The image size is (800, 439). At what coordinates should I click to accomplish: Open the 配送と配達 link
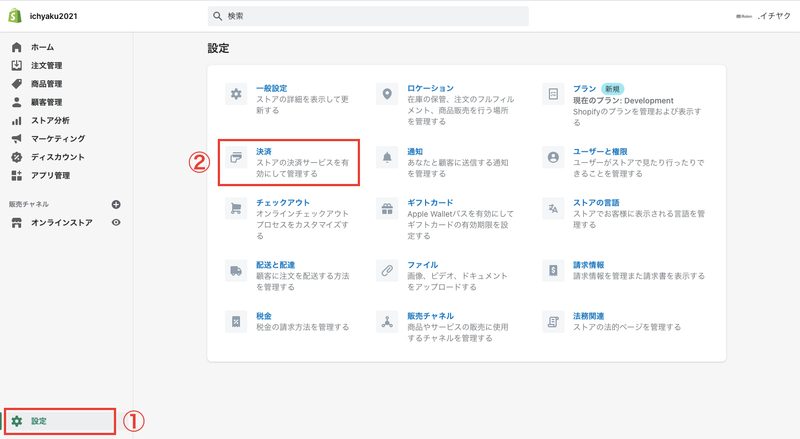pos(276,265)
